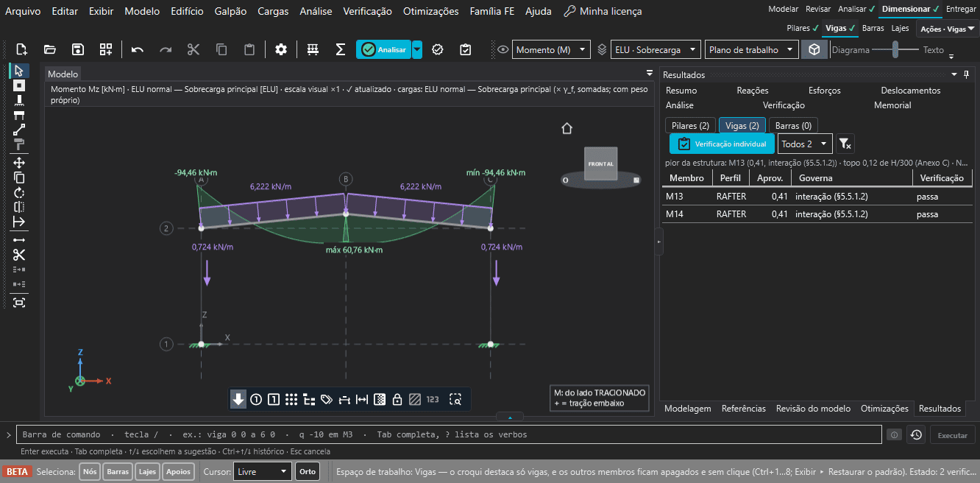Toggle circled node numbers display

point(256,400)
